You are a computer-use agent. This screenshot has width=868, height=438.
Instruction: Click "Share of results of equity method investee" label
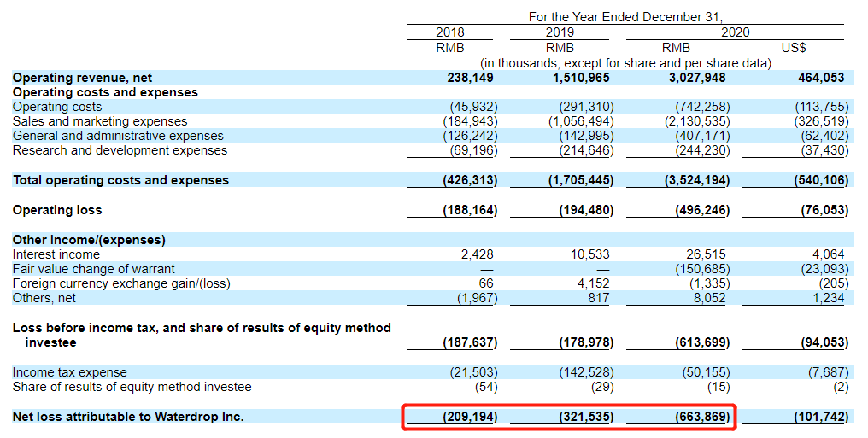point(132,387)
